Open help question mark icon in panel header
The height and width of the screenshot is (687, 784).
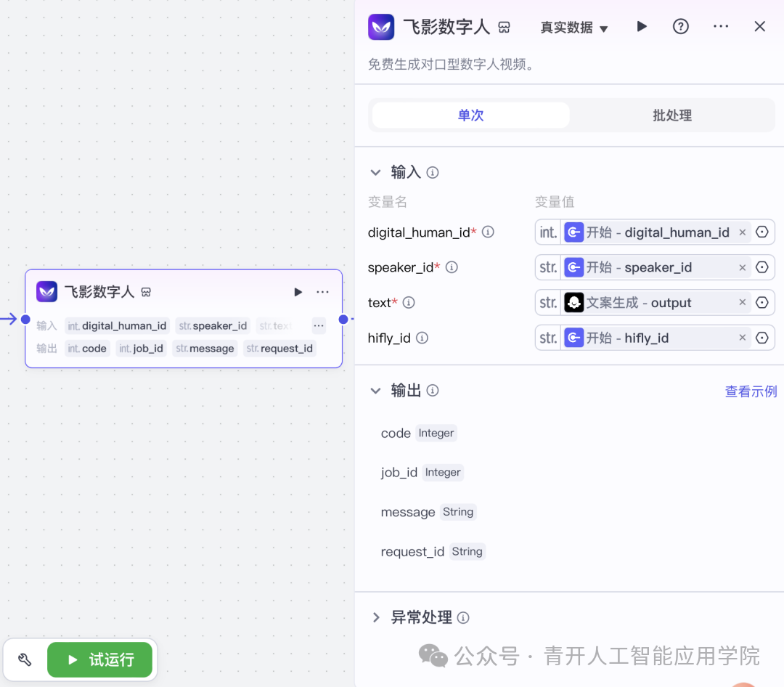coord(680,27)
